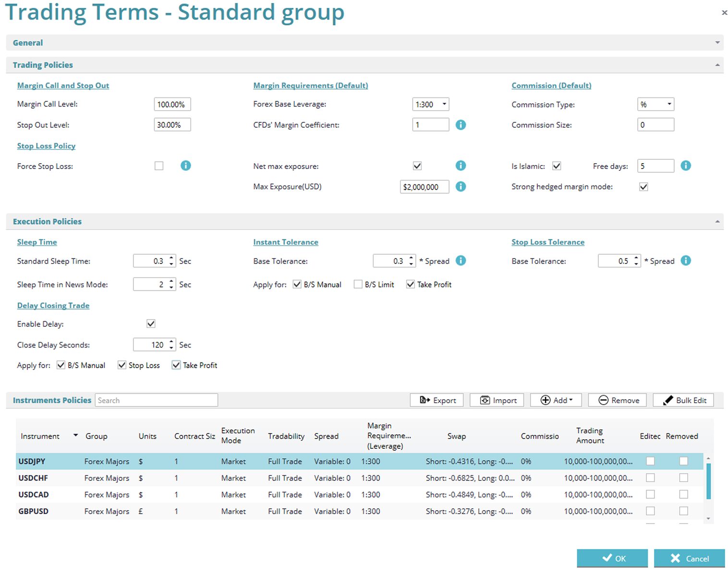The width and height of the screenshot is (728, 575).
Task: Click info icon next to Max Exposure(USD)
Action: tap(461, 186)
